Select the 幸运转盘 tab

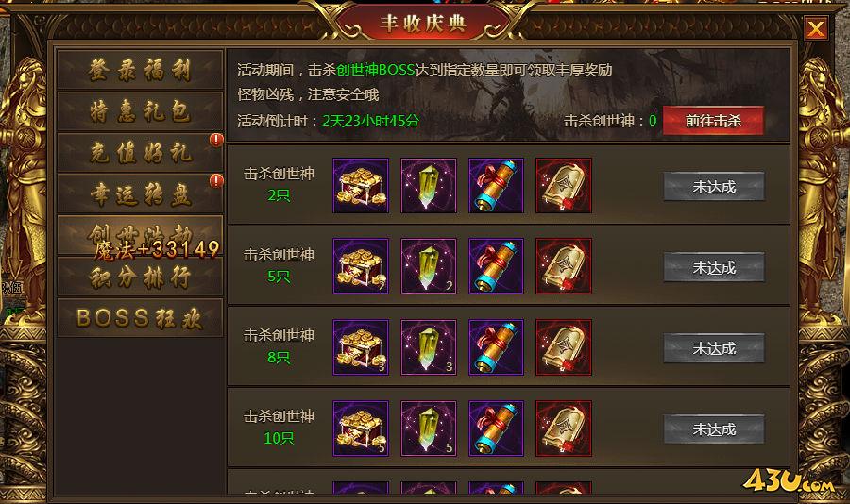point(140,194)
